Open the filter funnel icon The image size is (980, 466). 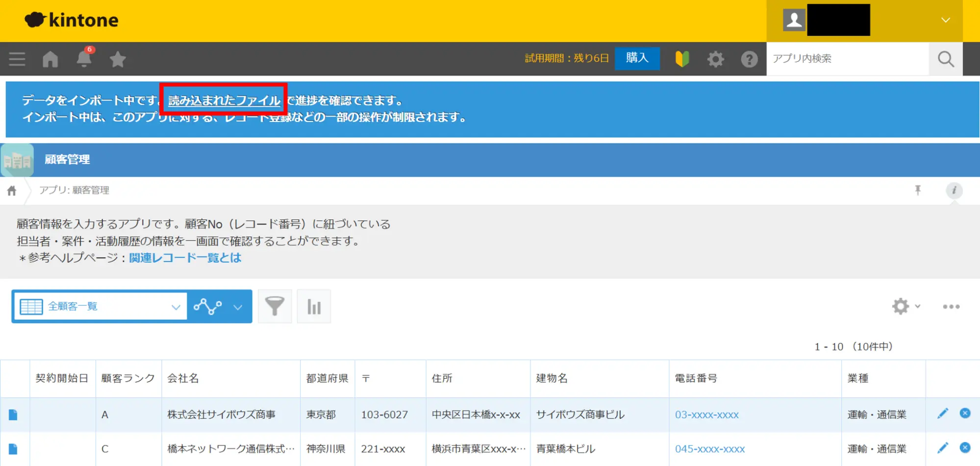coord(275,307)
